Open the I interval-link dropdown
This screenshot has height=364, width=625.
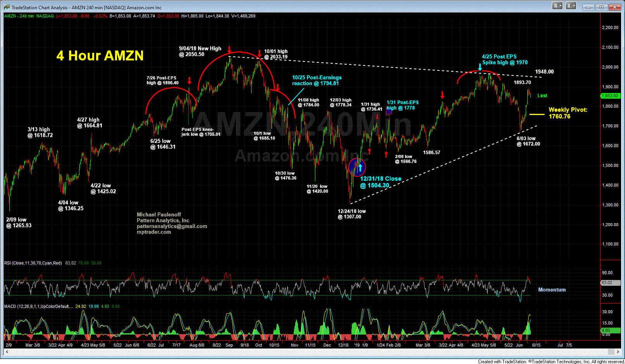[x=572, y=6]
